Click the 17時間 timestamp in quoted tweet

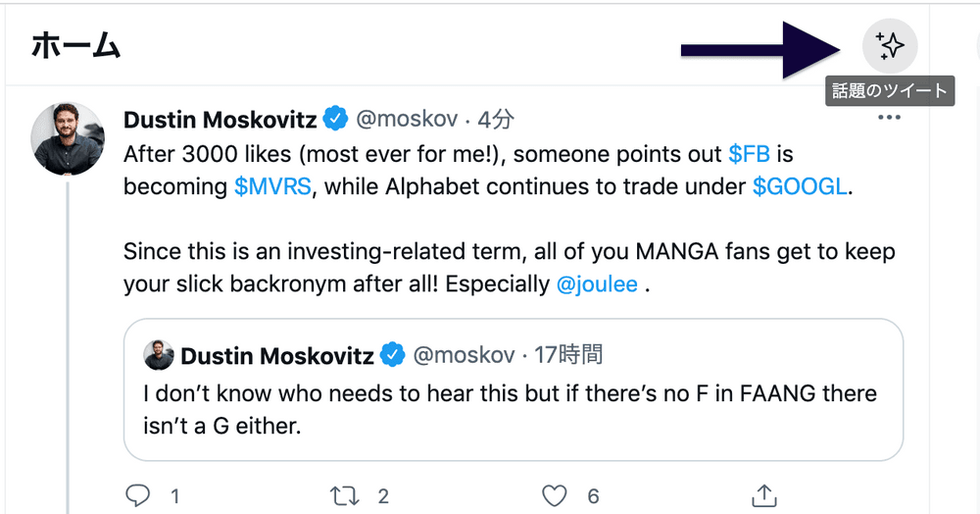[x=569, y=355]
